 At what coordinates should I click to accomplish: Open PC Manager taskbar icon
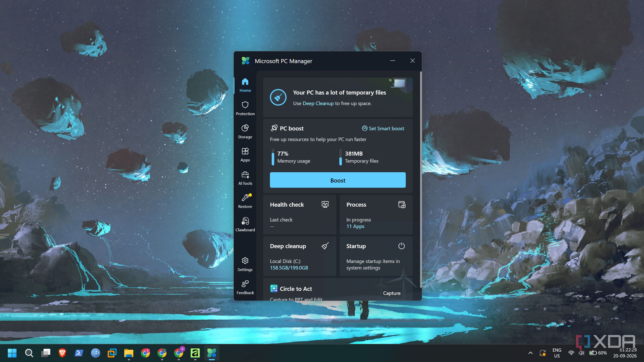click(212, 353)
